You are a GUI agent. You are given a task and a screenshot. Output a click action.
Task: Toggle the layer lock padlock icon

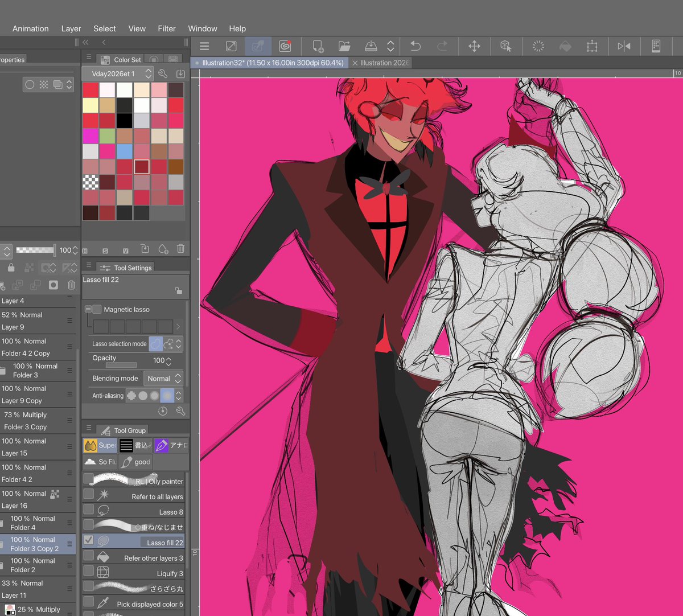(11, 268)
